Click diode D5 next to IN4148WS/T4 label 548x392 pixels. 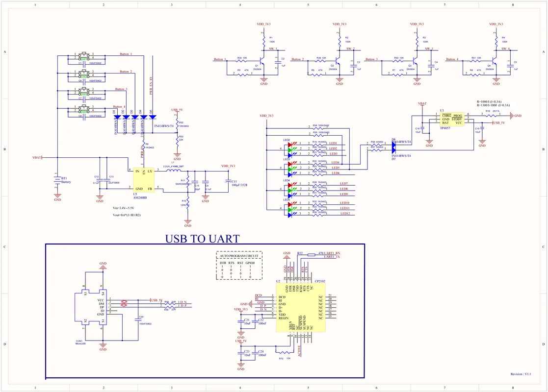[153, 117]
